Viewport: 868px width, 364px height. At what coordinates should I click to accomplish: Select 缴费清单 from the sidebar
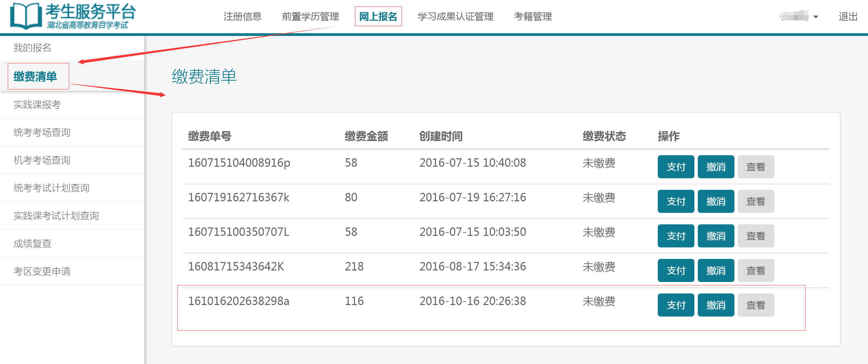(x=36, y=76)
